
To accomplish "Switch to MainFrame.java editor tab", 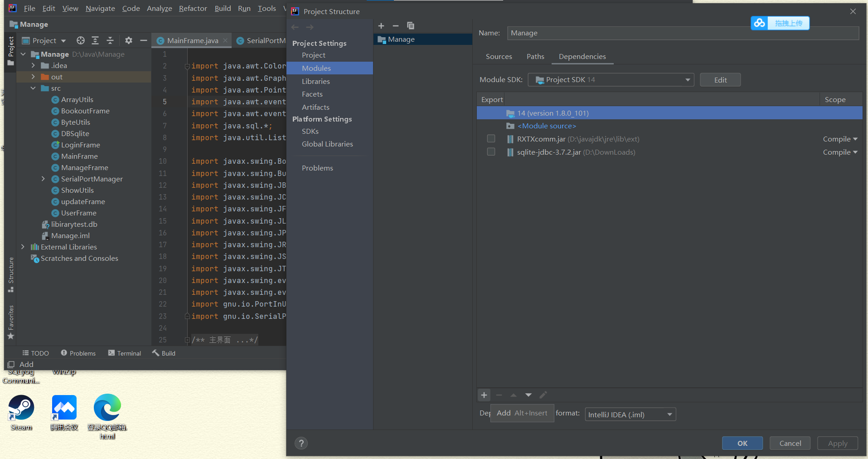I will click(x=192, y=40).
